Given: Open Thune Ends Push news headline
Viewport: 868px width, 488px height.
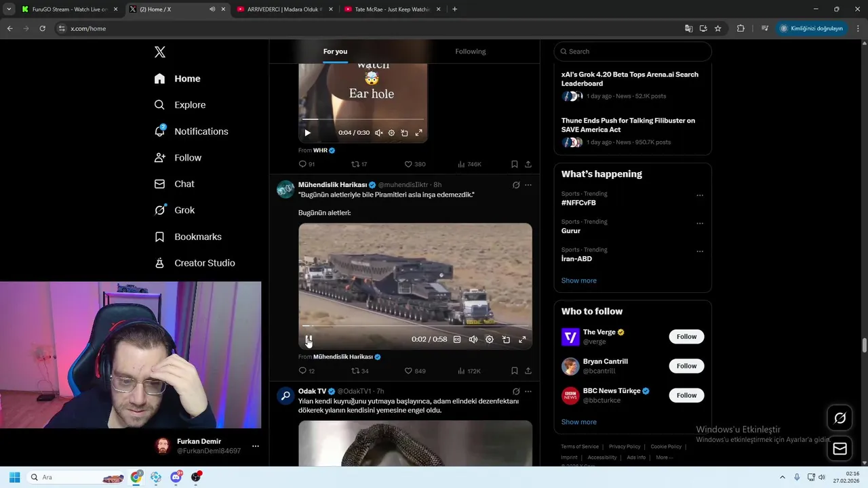Looking at the screenshot, I should [x=628, y=125].
